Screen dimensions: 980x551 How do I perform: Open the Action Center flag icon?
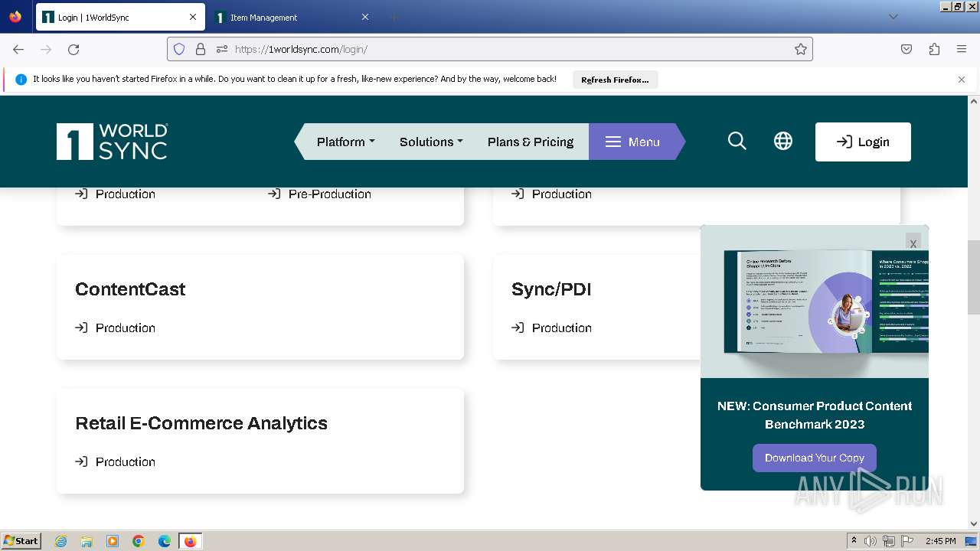pyautogui.click(x=906, y=541)
